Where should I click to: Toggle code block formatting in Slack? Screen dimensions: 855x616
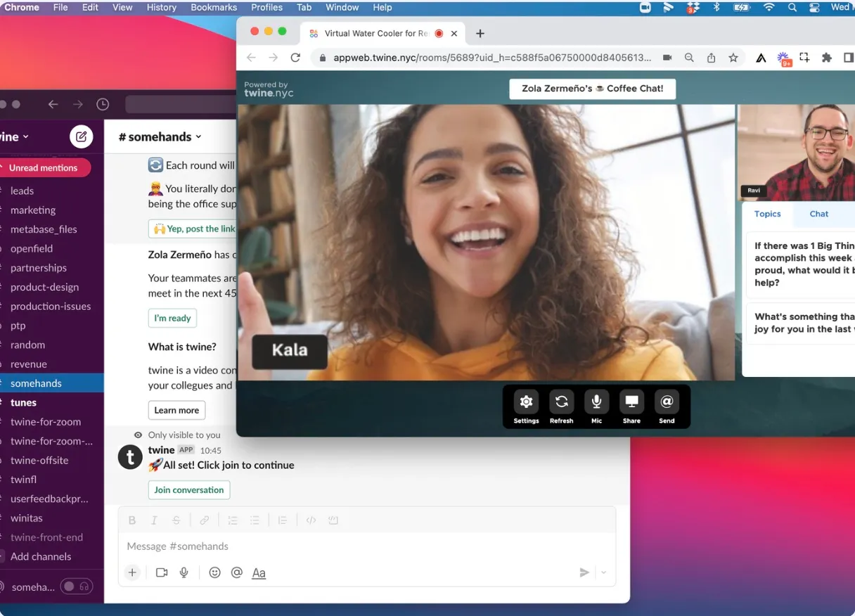click(333, 520)
